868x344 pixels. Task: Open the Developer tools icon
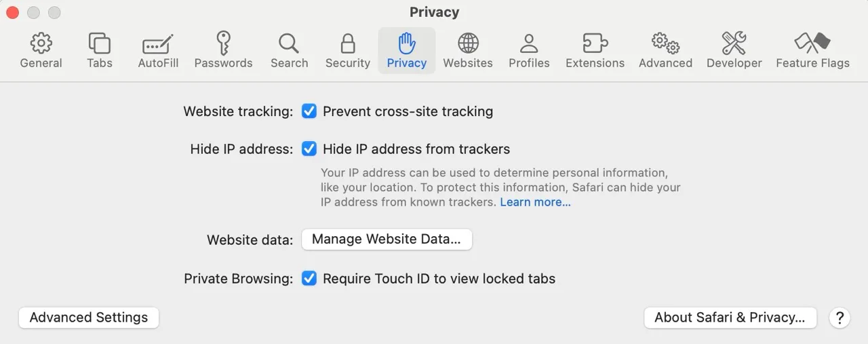point(734,43)
